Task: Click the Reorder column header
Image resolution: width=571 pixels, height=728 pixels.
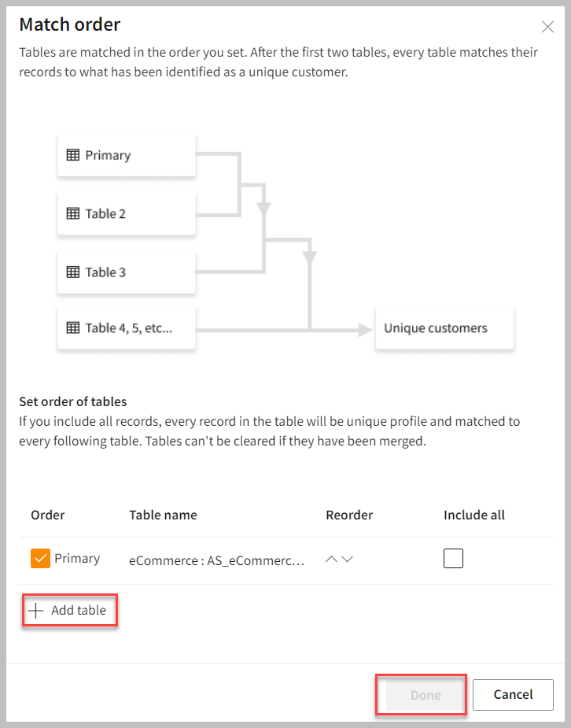Action: point(349,515)
